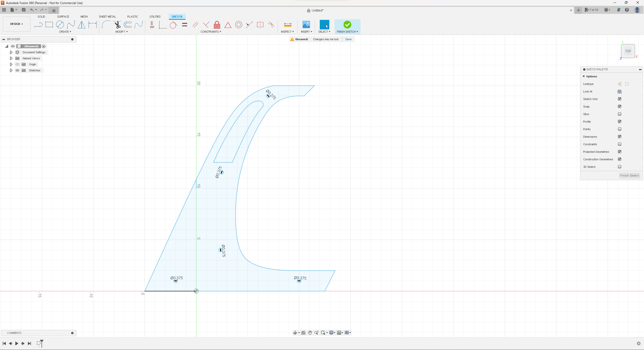Open the CONSTRAINTS dropdown menu
The width and height of the screenshot is (644, 350).
[x=211, y=32]
